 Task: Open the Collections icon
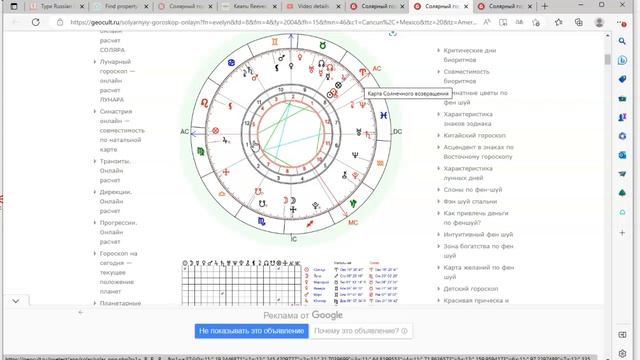click(578, 22)
